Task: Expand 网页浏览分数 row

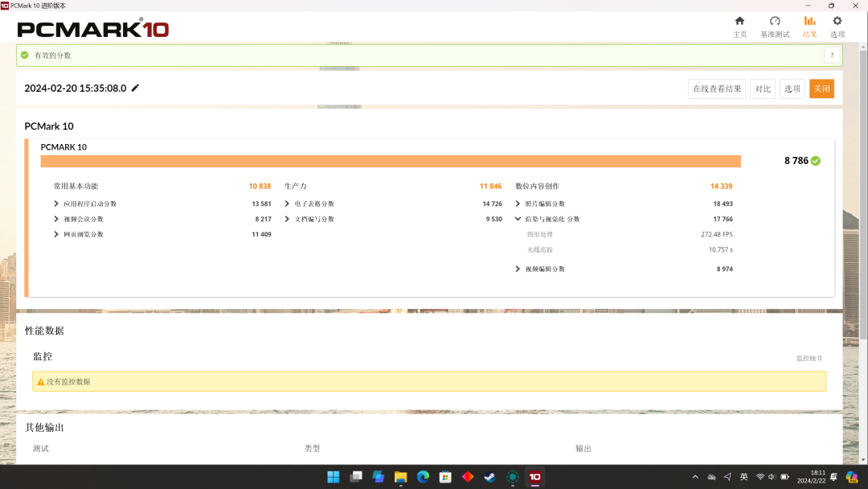Action: pyautogui.click(x=56, y=234)
